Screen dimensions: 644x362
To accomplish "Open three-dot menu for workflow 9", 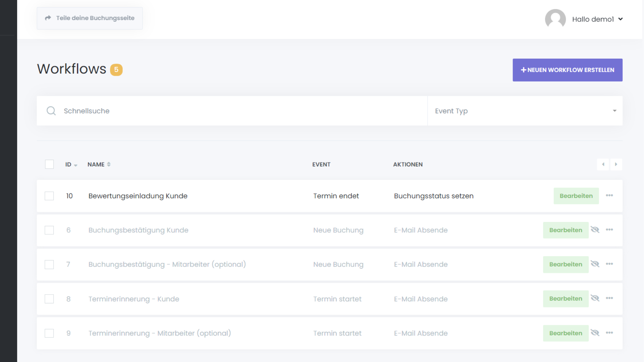I will [609, 333].
